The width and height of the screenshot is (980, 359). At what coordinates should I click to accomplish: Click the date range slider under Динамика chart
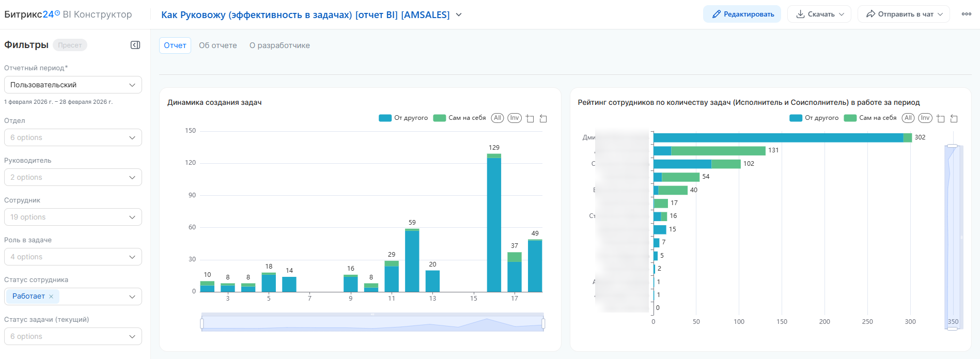(x=372, y=323)
